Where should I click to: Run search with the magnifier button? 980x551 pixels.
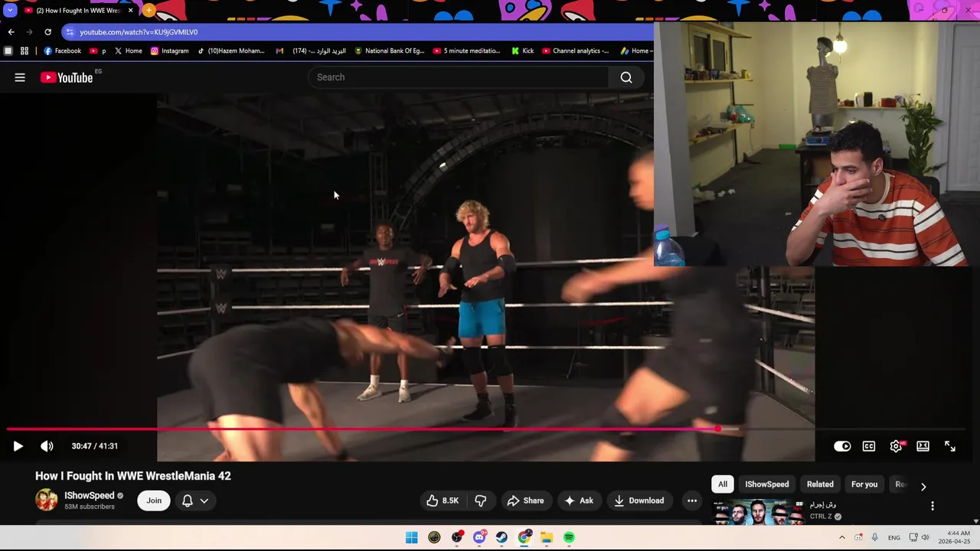[x=626, y=77]
